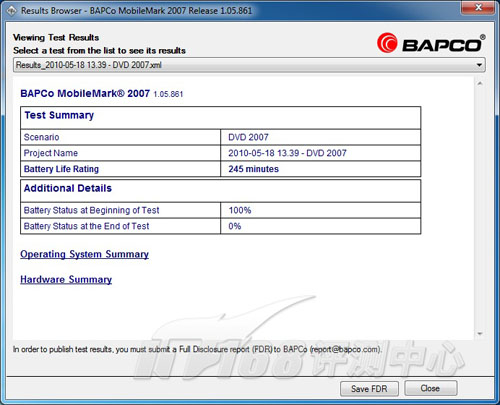The image size is (500, 405).
Task: Close the Results Browser window with X
Action: coord(478,7)
